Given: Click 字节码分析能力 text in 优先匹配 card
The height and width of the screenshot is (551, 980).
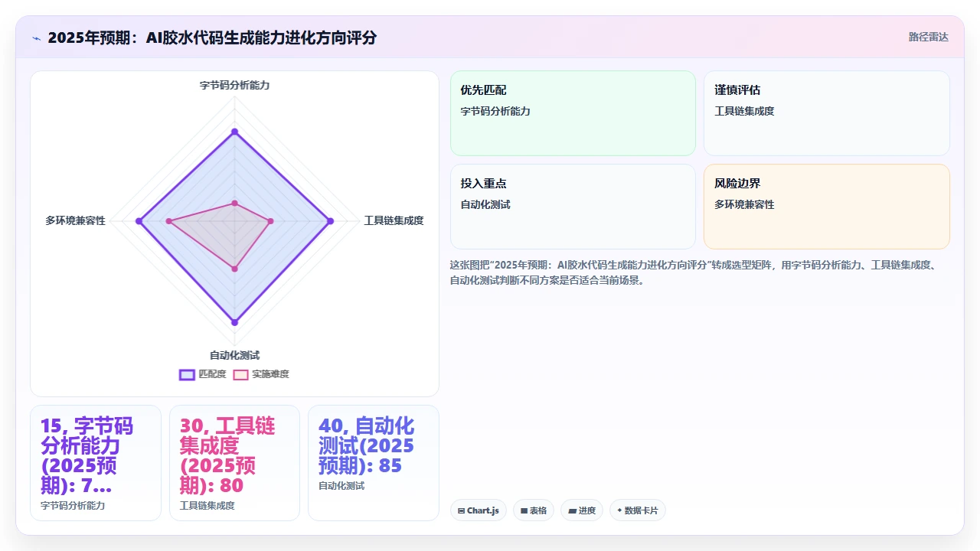Looking at the screenshot, I should [495, 111].
